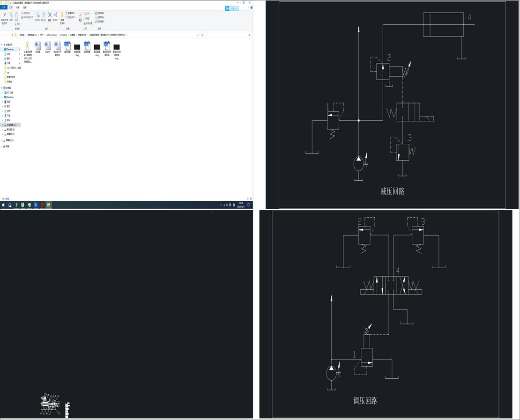This screenshot has height=420, width=520.
Task: Collapse the ribbon using the chevron
Action: 248,7
